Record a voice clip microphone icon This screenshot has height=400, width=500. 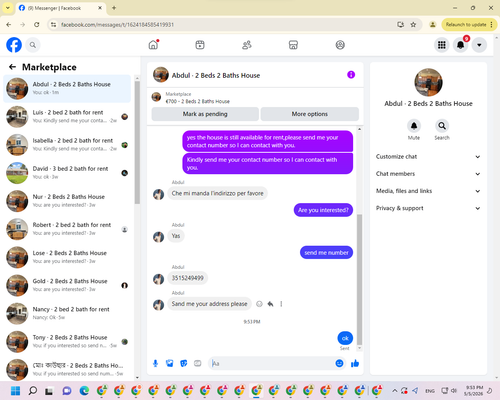(155, 363)
